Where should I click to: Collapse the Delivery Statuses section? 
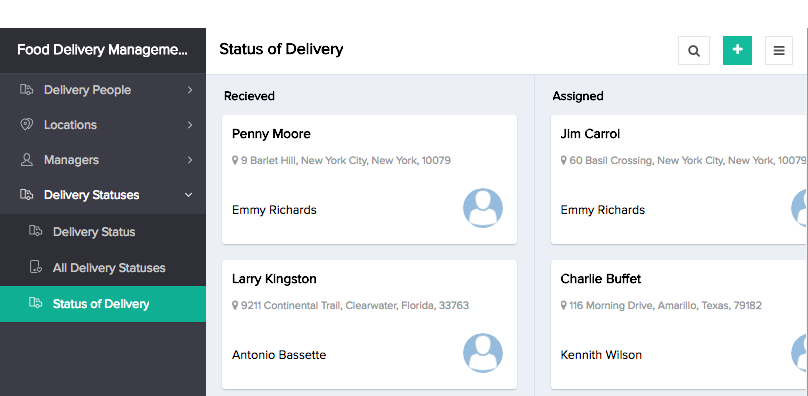[x=189, y=195]
